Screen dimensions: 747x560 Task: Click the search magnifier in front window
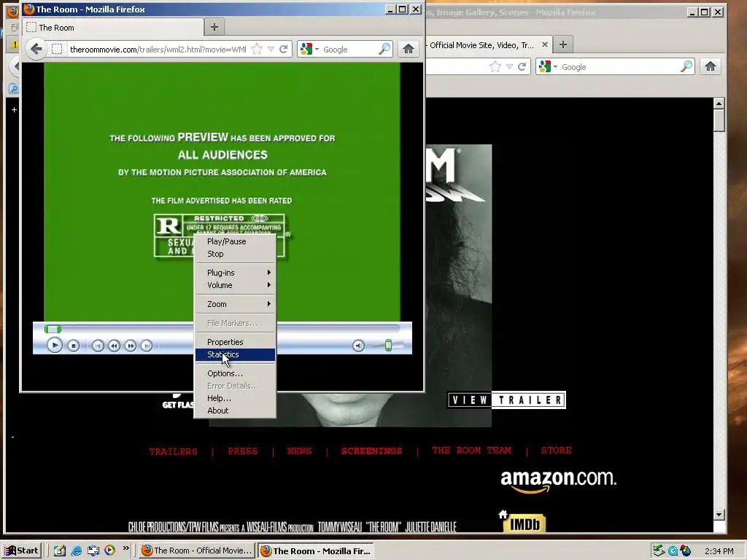point(384,49)
